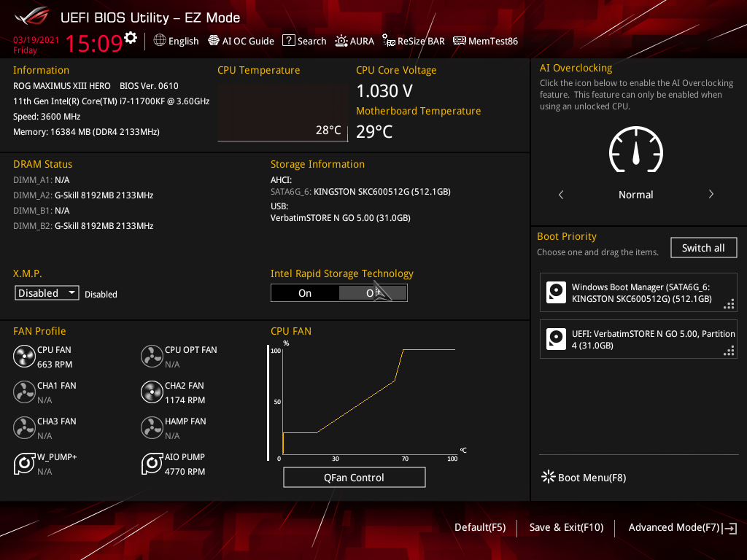Select Windows Boot Manager boot entry
This screenshot has width=747, height=560.
pyautogui.click(x=638, y=292)
